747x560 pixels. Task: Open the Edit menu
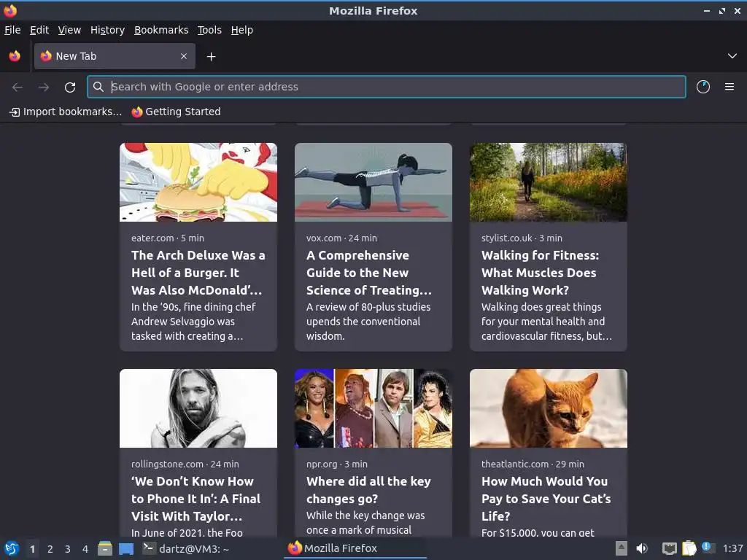tap(39, 30)
